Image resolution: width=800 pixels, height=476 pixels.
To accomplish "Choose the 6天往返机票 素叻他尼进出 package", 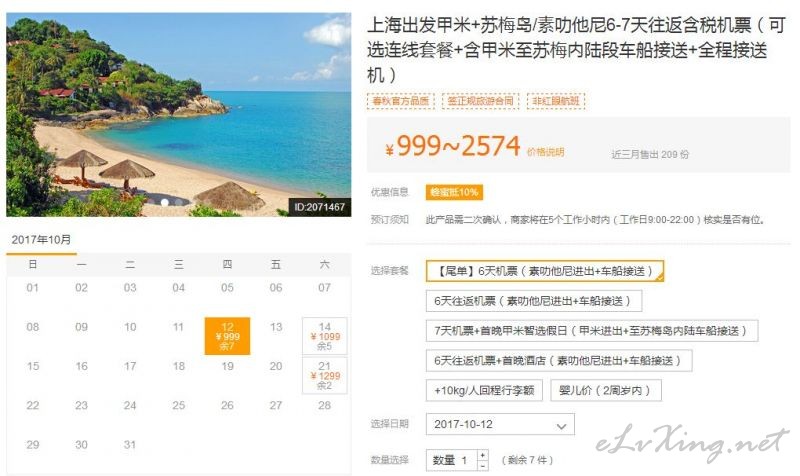I will (x=534, y=301).
